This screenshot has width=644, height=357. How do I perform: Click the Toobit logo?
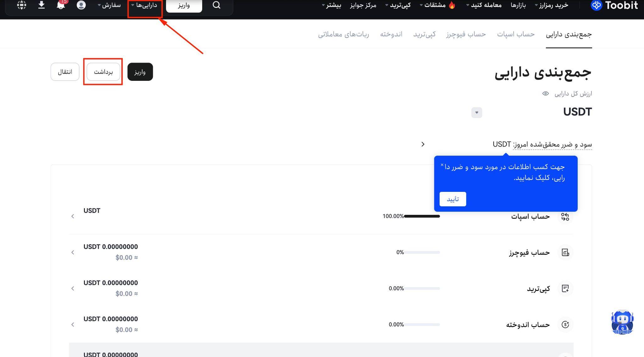coord(614,5)
